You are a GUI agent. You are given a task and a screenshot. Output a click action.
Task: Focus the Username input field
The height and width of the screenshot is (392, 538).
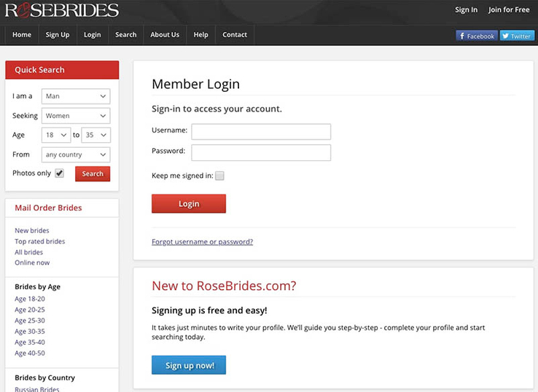261,132
